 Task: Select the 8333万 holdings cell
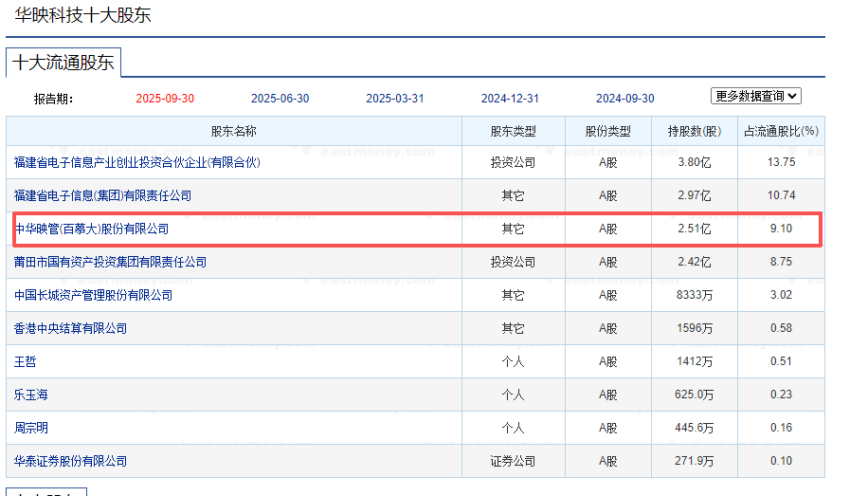pos(695,295)
